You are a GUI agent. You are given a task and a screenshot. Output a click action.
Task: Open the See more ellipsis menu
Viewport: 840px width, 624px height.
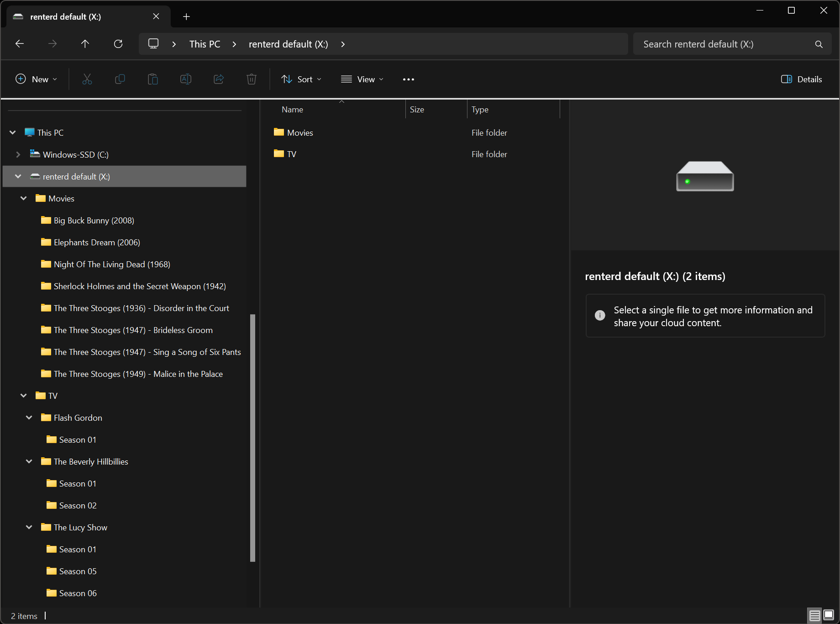click(409, 79)
